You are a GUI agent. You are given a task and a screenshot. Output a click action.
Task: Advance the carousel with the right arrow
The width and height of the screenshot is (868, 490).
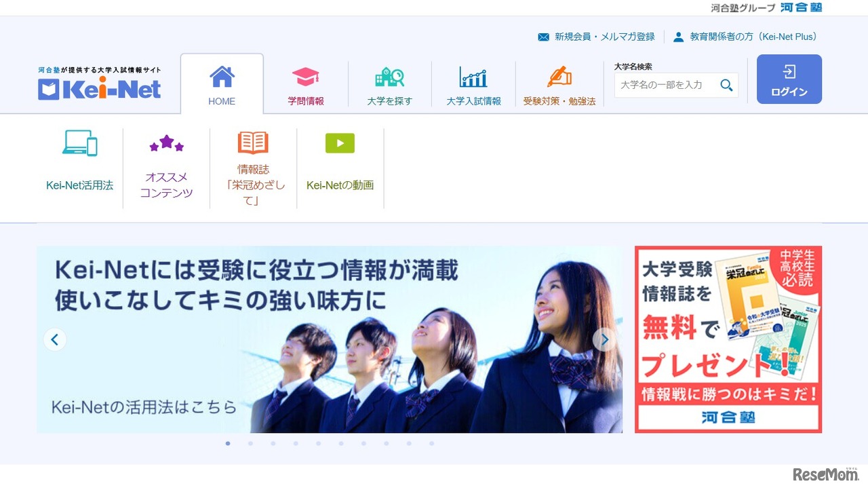[x=604, y=339]
